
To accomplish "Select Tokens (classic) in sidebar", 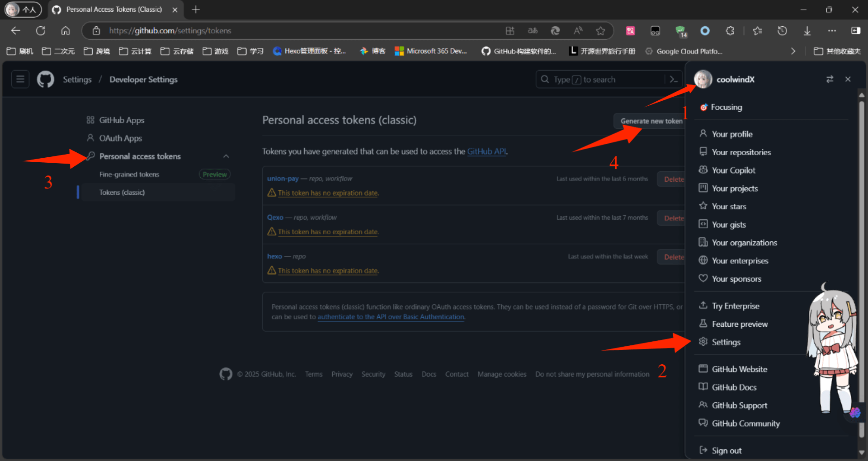I will pos(122,193).
